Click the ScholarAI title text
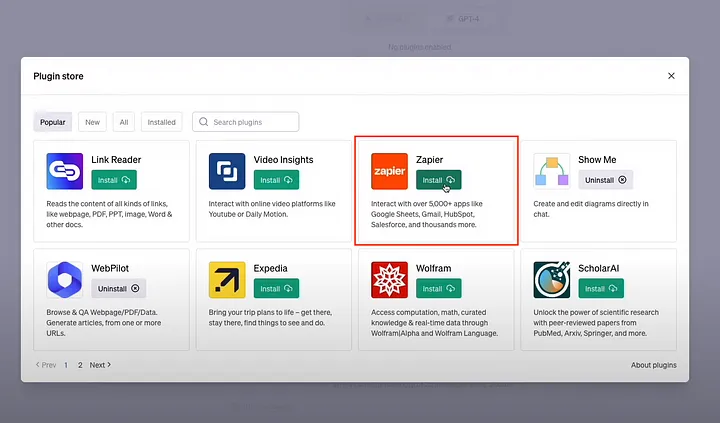 click(x=598, y=268)
